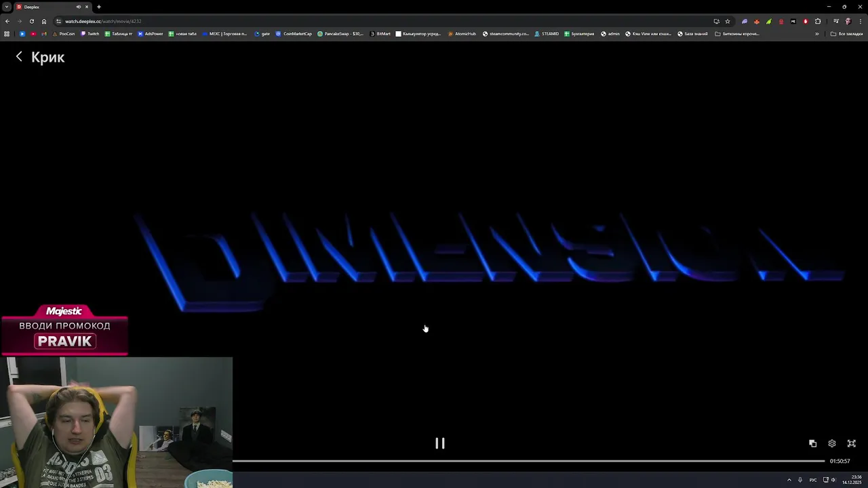
Task: Click the cast/install icon in address bar
Action: [716, 21]
